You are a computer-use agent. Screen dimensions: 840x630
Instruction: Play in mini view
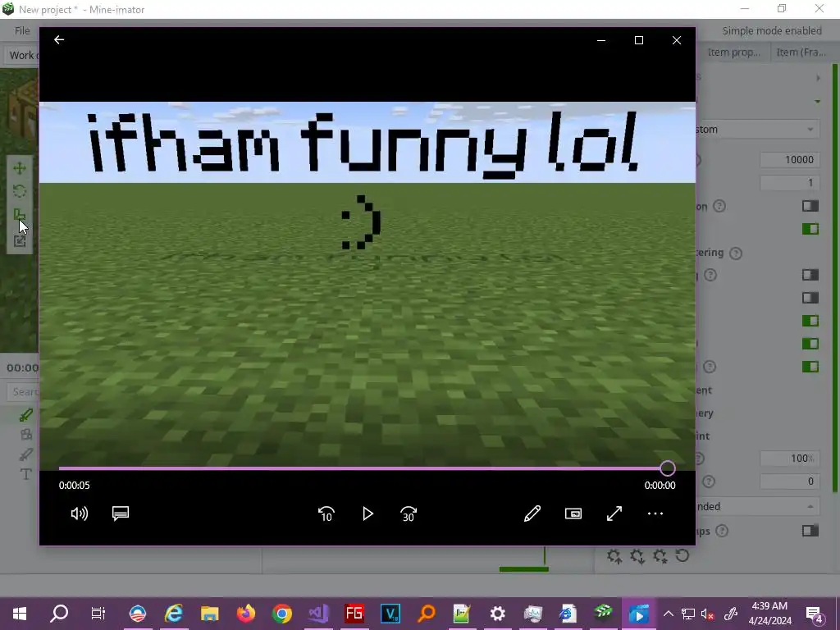pos(573,514)
